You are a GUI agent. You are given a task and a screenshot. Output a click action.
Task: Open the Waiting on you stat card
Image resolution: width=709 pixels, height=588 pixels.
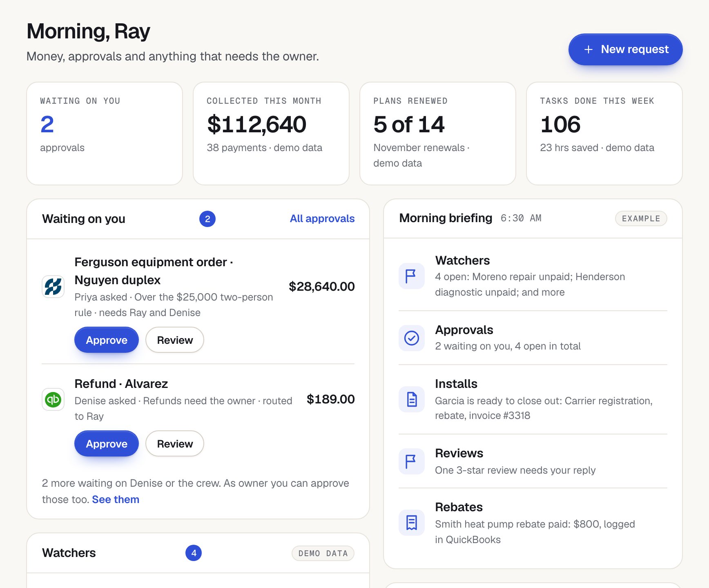(x=105, y=134)
